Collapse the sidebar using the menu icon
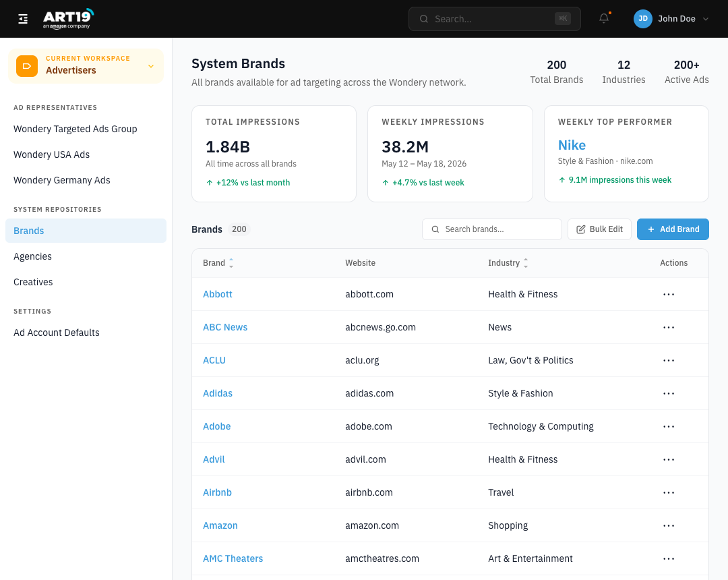 tap(23, 19)
